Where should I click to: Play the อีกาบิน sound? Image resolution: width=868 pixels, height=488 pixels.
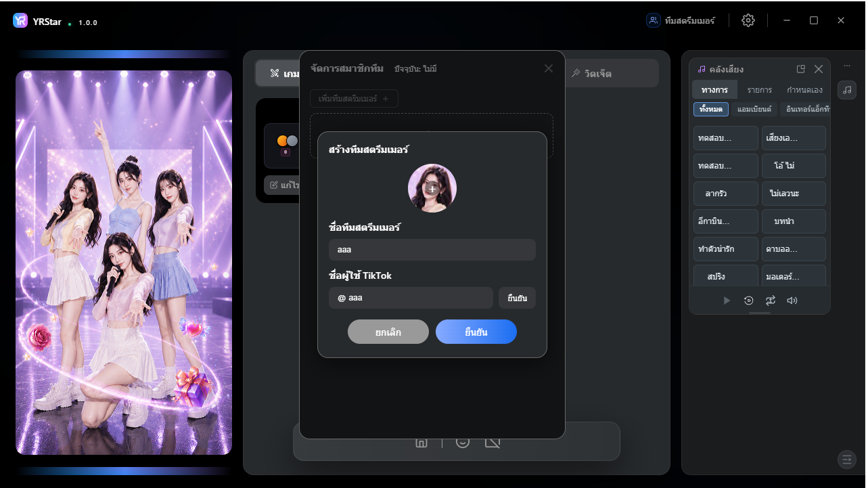pyautogui.click(x=726, y=221)
